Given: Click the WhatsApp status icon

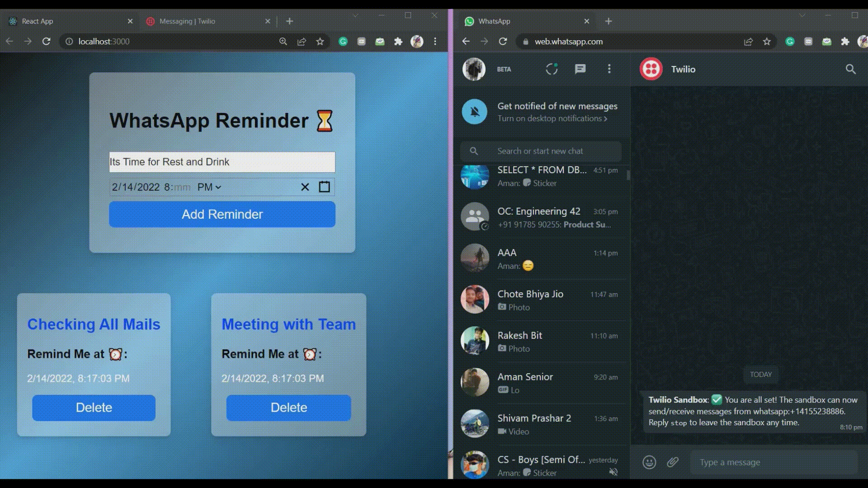Looking at the screenshot, I should [551, 69].
